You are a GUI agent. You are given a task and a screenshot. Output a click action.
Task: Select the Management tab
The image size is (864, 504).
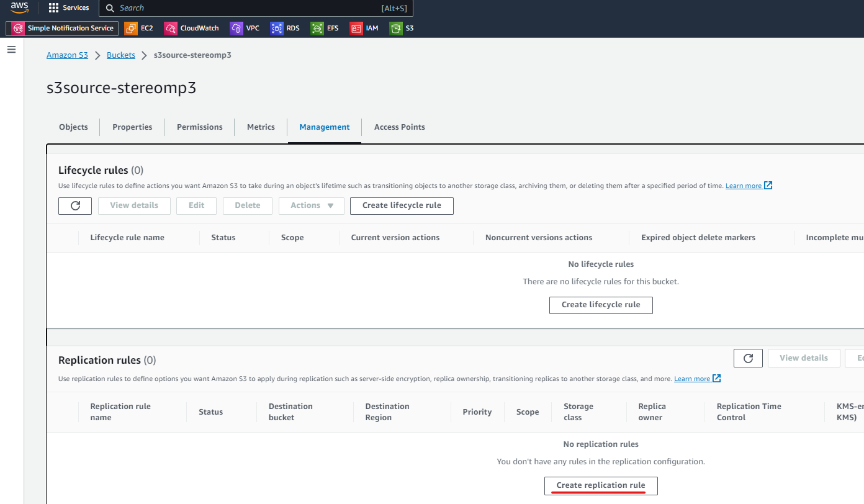325,127
